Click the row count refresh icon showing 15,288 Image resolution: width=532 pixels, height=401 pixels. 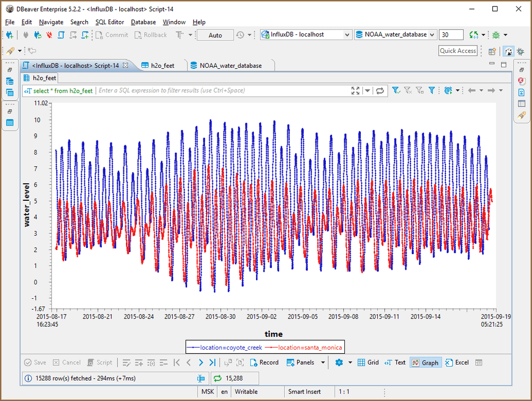pyautogui.click(x=217, y=378)
